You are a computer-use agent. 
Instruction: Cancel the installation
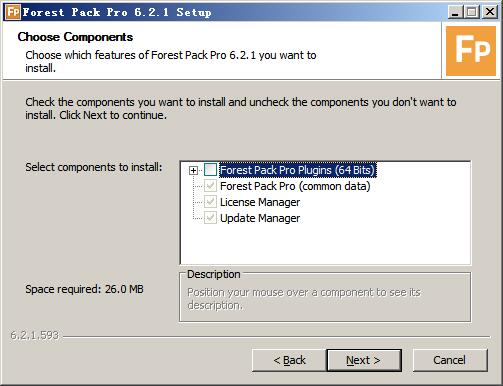[450, 360]
